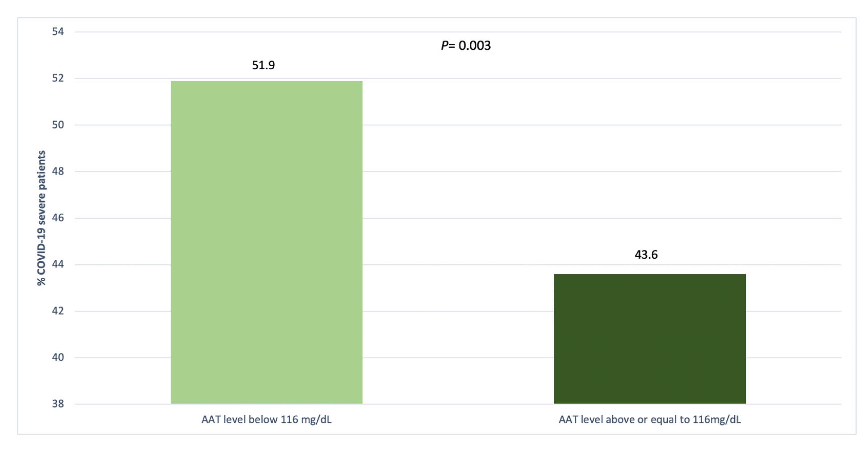This screenshot has width=868, height=449.
Task: Click the 54 tick label on the y-axis
Action: [x=58, y=32]
